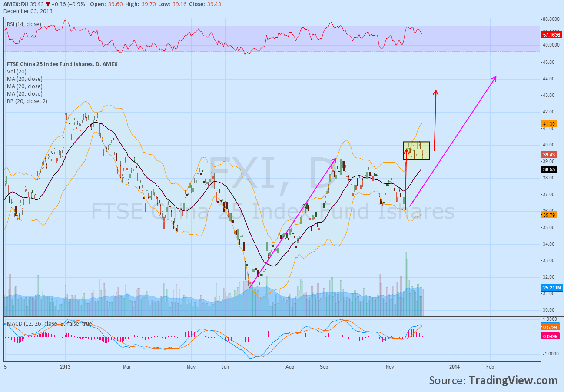Click the -1.0000 MACD axis label

pyautogui.click(x=550, y=354)
